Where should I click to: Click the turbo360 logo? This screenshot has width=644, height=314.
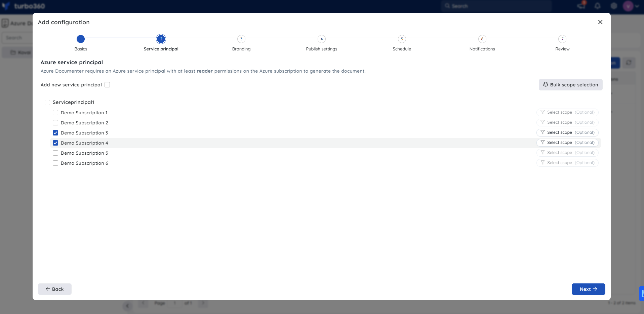(x=24, y=6)
